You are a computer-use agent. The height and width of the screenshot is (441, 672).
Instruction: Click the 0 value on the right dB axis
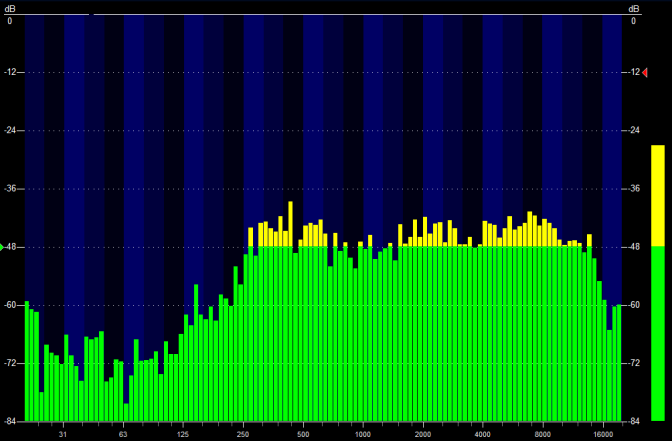tap(633, 21)
